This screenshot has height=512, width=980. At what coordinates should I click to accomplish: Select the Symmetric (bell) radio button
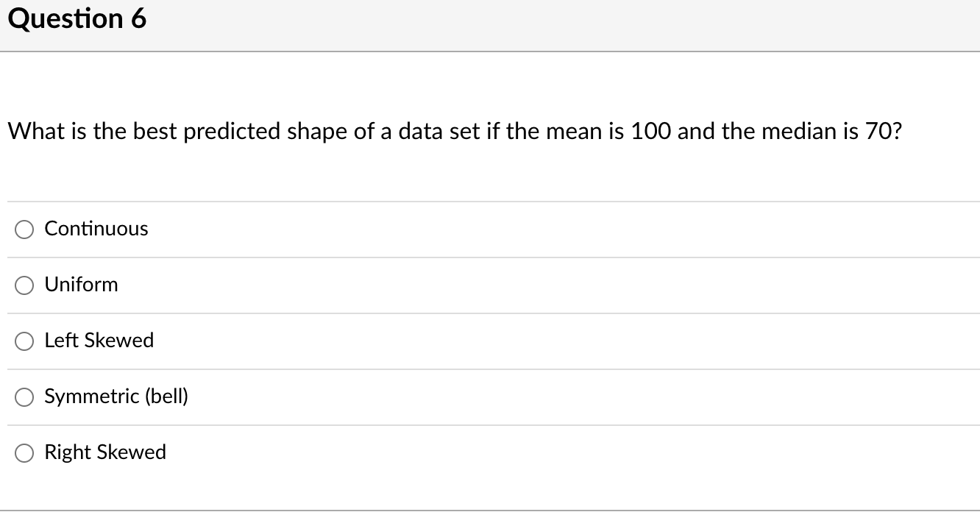pos(24,397)
